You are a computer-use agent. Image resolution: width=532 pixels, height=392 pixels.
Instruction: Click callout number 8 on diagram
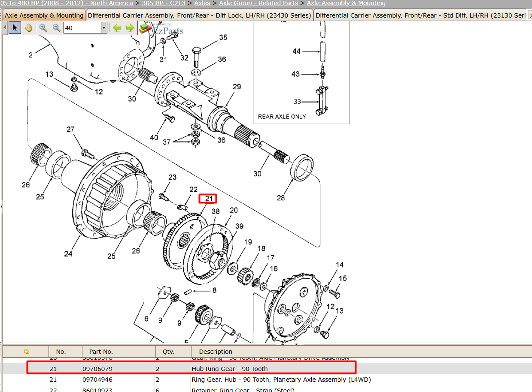click(214, 290)
